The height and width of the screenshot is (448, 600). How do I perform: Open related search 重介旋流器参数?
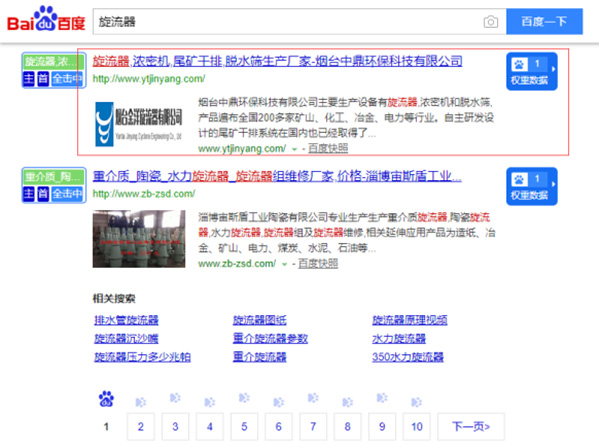[x=271, y=339]
